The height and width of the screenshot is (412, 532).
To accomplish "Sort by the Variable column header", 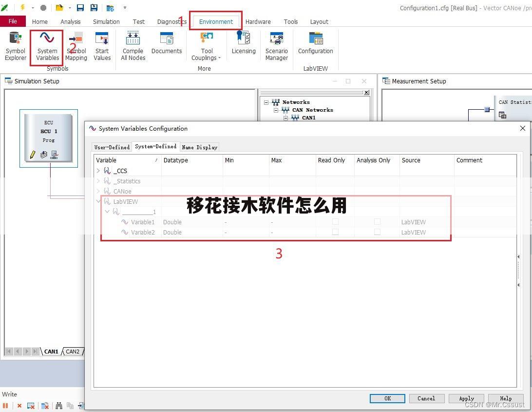I will tap(127, 160).
